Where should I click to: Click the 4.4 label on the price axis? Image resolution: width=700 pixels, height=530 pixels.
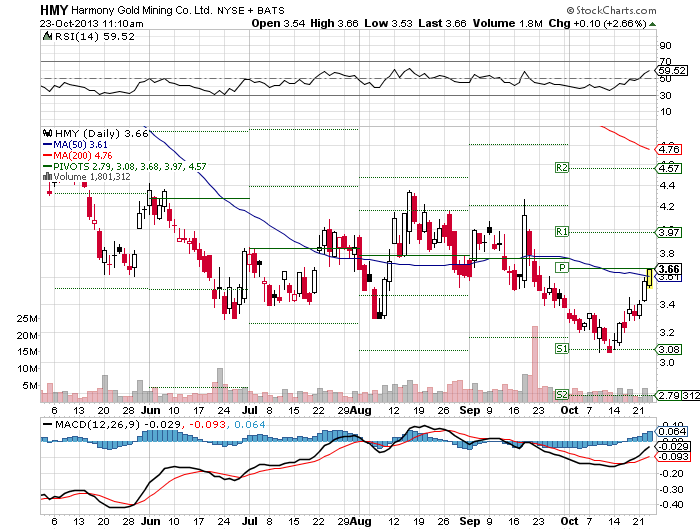(667, 185)
